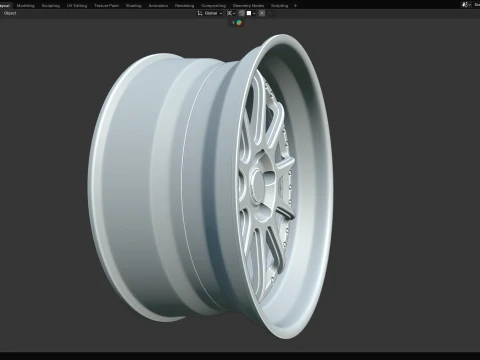
Task: Switch to the Animation workspace tab
Action: click(x=158, y=6)
